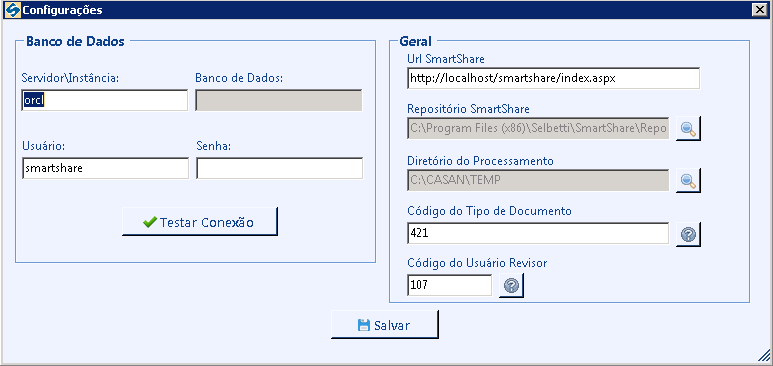
Task: Focus the Url SmartShare text box
Action: point(553,78)
